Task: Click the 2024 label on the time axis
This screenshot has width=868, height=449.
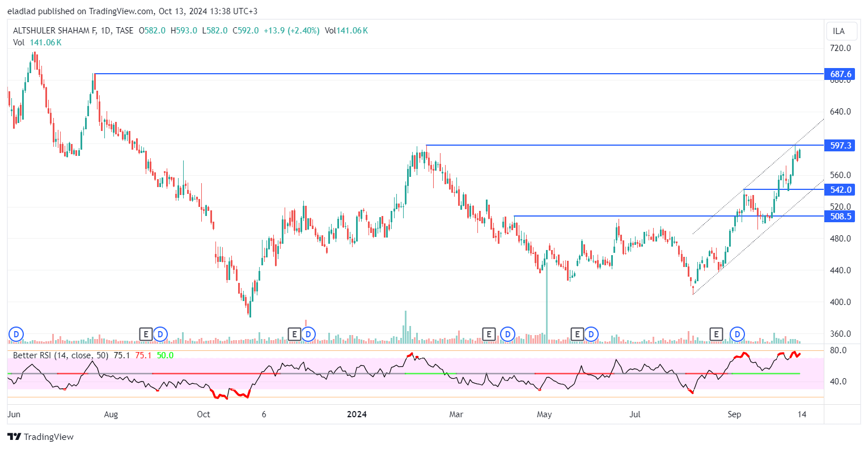Action: [x=357, y=414]
